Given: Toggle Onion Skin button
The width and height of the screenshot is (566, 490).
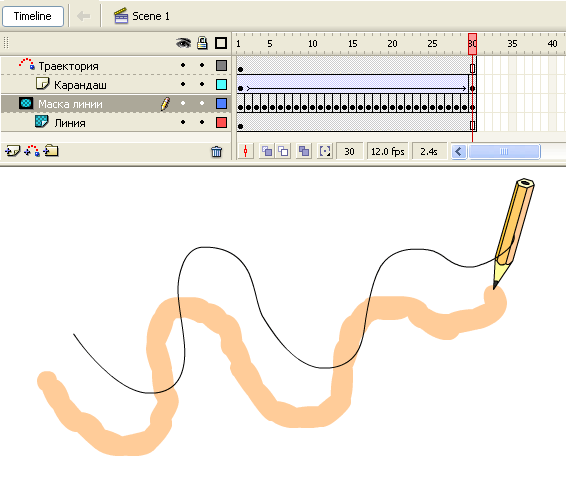Looking at the screenshot, I should 267,151.
